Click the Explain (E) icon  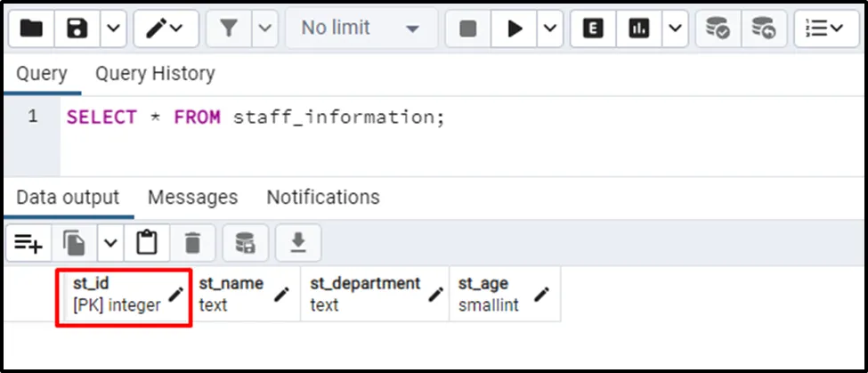(x=593, y=28)
